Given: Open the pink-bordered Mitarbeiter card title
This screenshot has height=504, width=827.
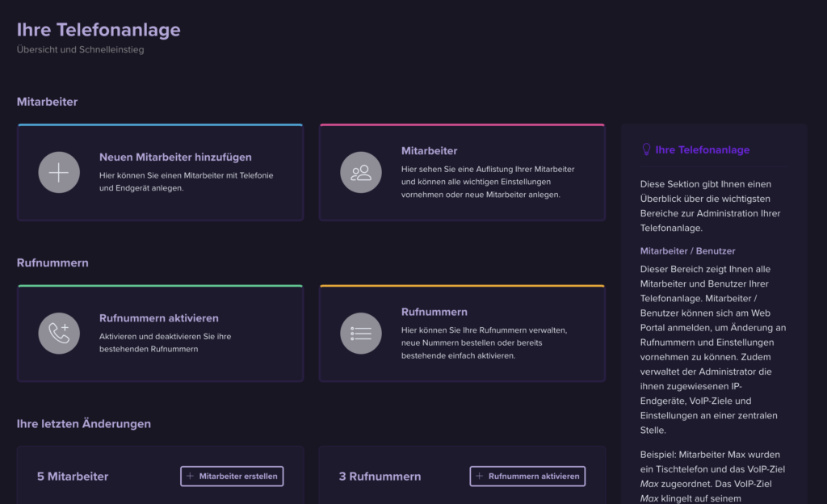Looking at the screenshot, I should point(429,151).
